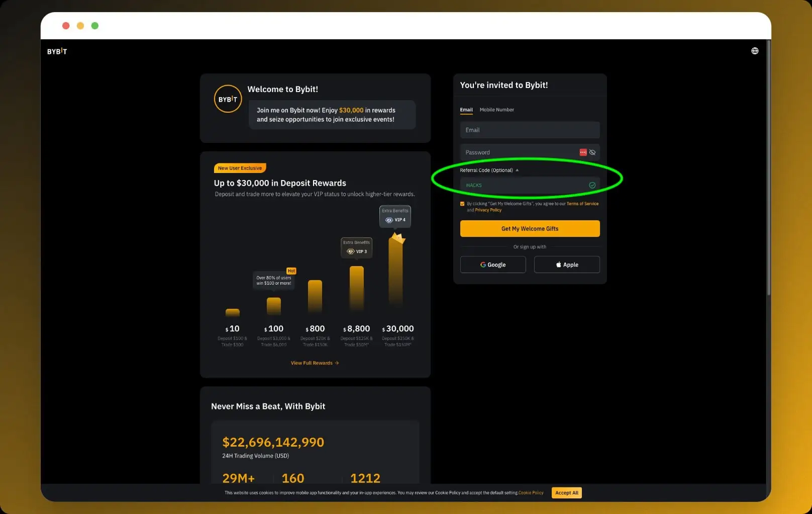Click the 'Welcome to Bybit!' heading
The width and height of the screenshot is (812, 514).
(283, 90)
